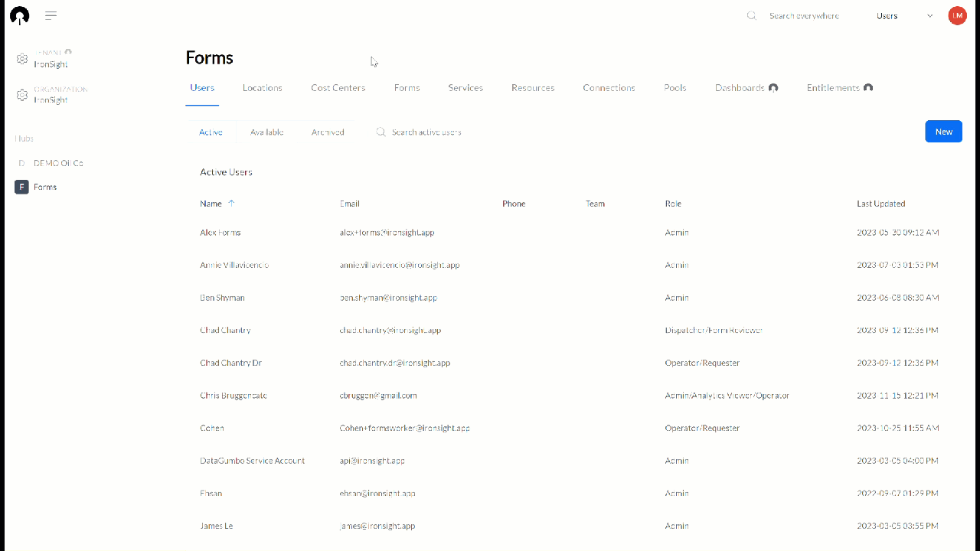Open the ORGANIZATION IronSight settings gear
Viewport: 980px width, 551px height.
pyautogui.click(x=22, y=95)
